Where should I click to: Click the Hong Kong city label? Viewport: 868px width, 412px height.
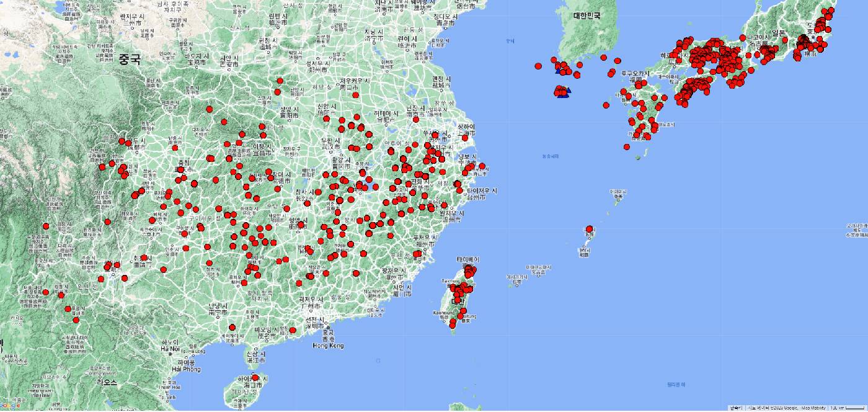(328, 345)
